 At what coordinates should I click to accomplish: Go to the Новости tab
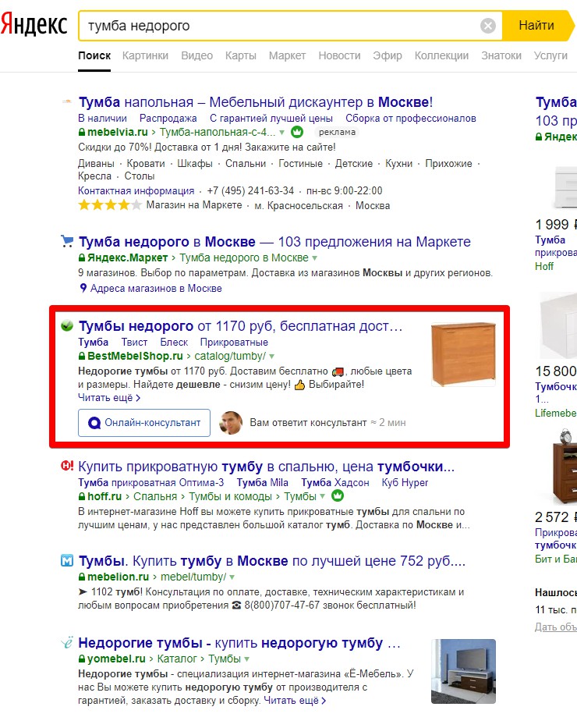click(339, 55)
